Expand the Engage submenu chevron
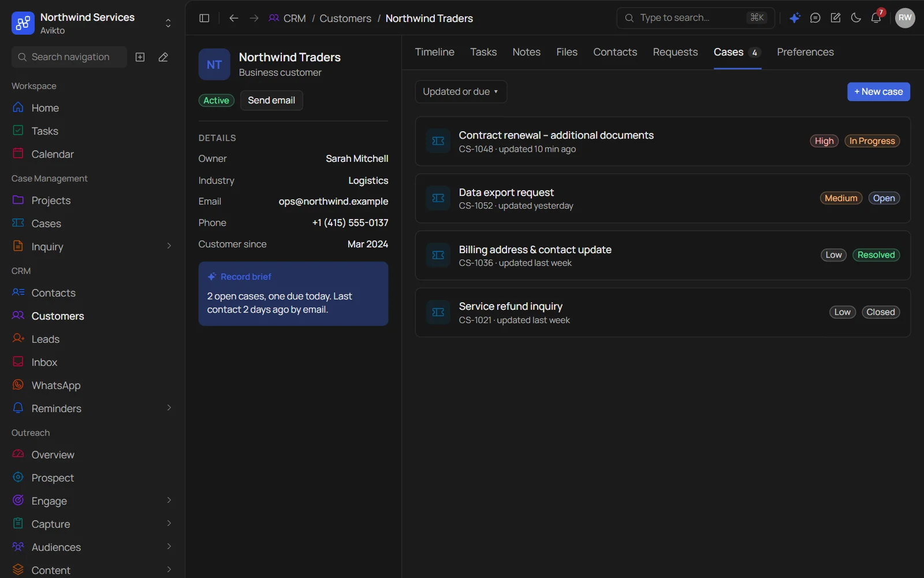Image resolution: width=924 pixels, height=578 pixels. click(169, 501)
